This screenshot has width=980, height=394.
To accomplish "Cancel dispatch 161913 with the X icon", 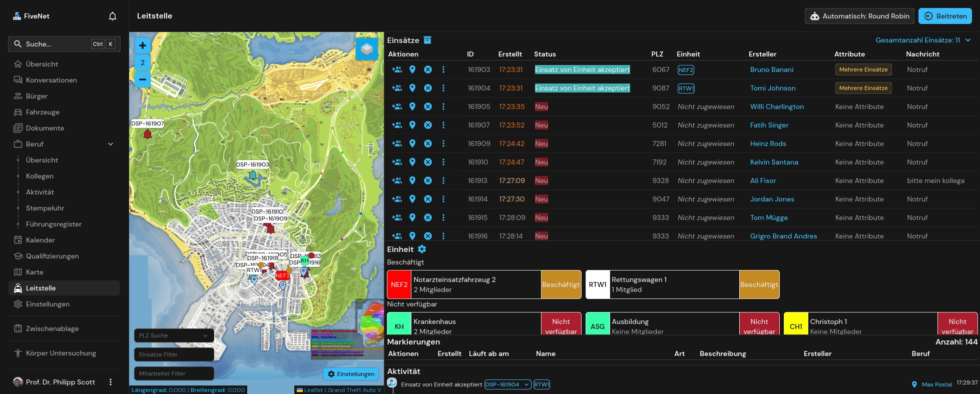I will click(x=428, y=180).
